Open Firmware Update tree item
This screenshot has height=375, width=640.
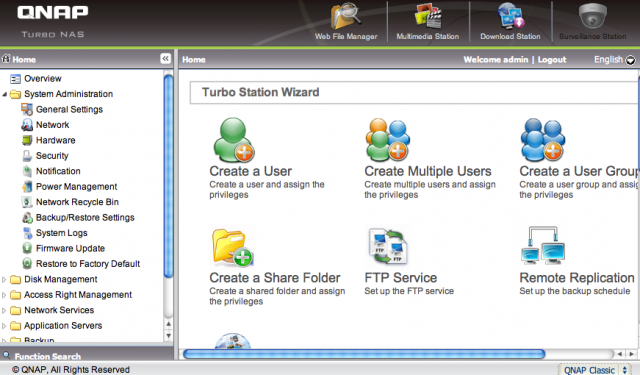[x=70, y=248]
